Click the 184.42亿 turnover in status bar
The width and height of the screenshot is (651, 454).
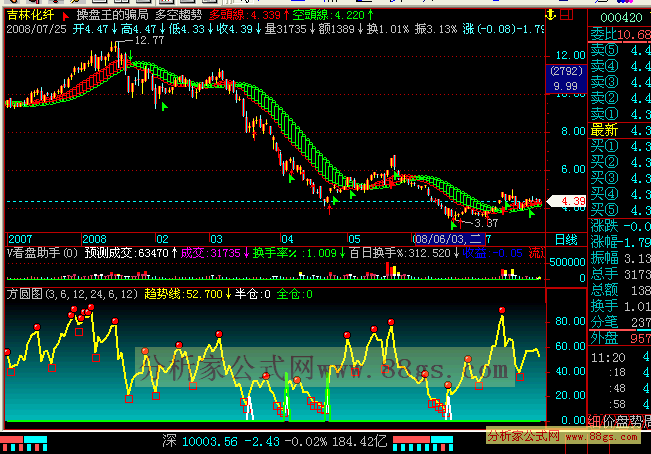360,441
